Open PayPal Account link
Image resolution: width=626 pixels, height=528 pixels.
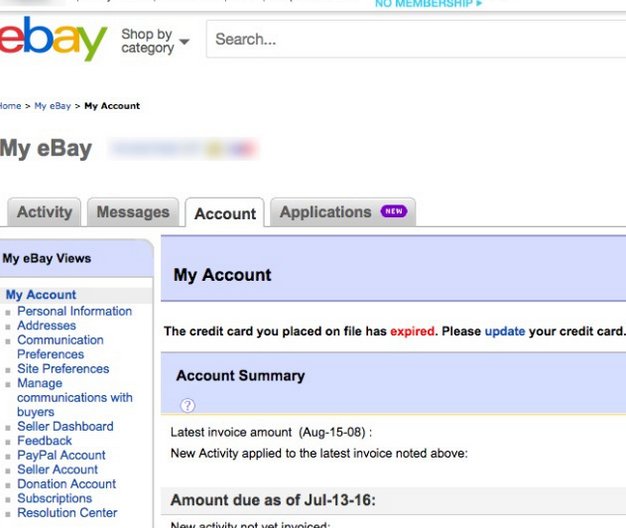(x=61, y=455)
